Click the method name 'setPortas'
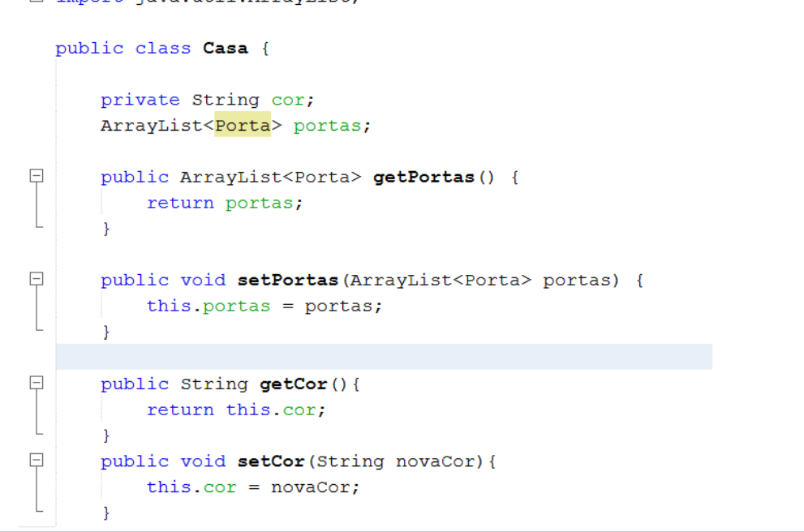Screen dimensions: 804x532 (x=288, y=281)
